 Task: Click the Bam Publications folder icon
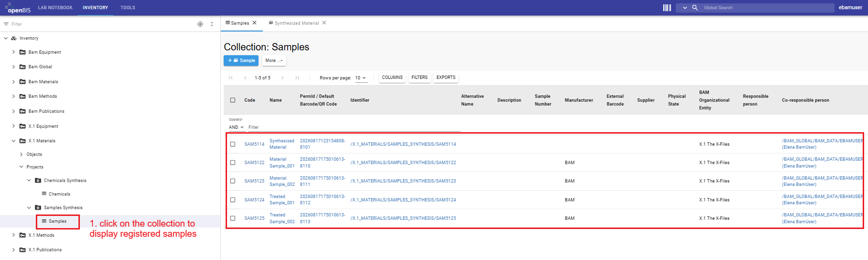22,111
